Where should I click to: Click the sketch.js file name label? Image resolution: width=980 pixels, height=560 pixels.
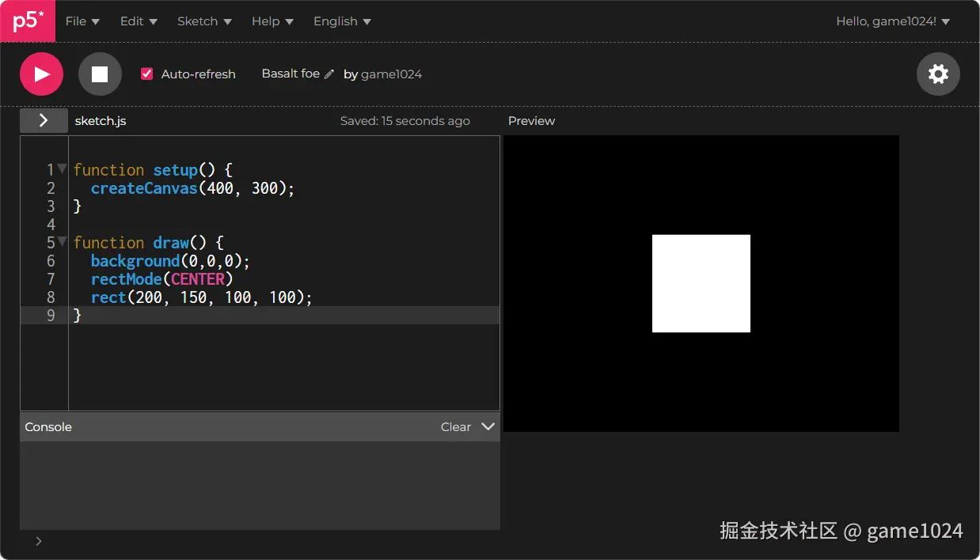[101, 121]
